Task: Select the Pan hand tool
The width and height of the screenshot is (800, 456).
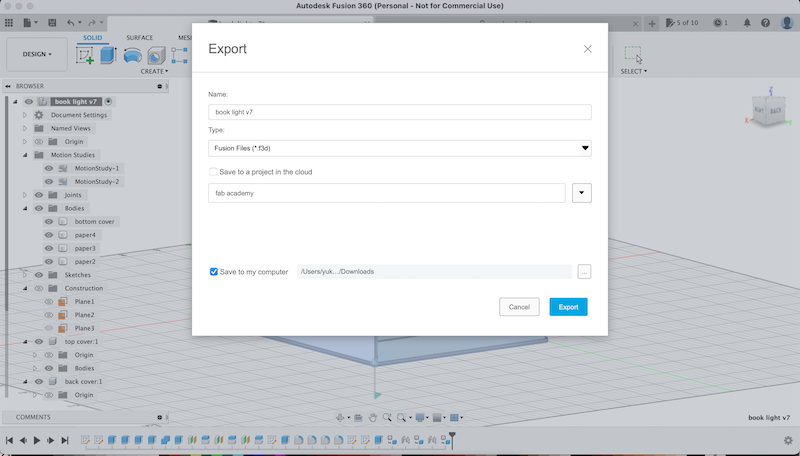Action: point(372,418)
